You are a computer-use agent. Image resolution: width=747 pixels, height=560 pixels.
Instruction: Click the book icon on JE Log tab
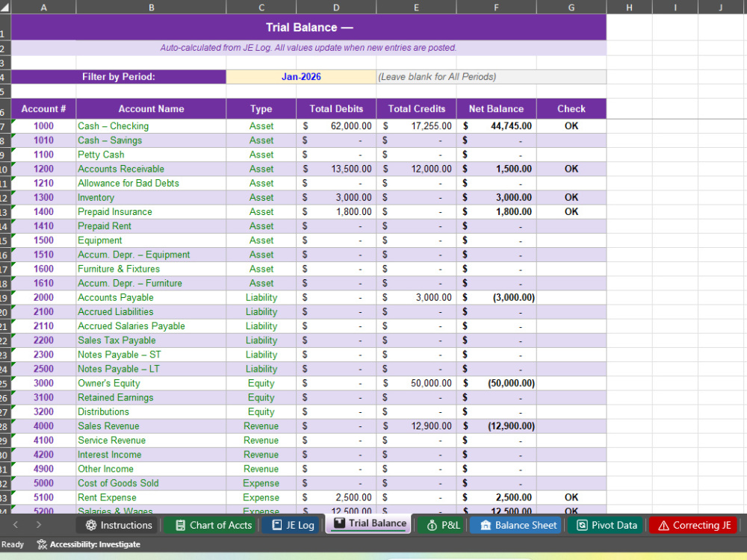[x=277, y=525]
